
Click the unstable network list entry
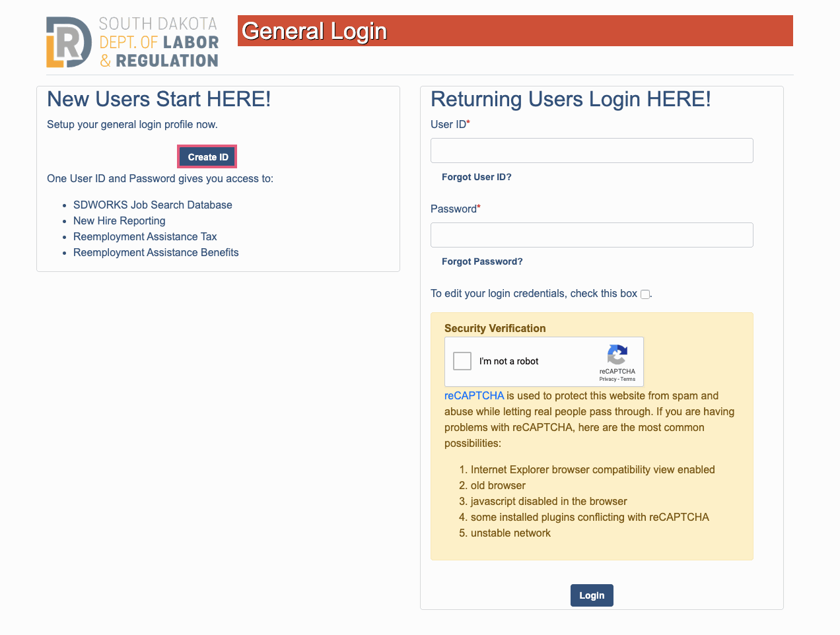(x=510, y=533)
